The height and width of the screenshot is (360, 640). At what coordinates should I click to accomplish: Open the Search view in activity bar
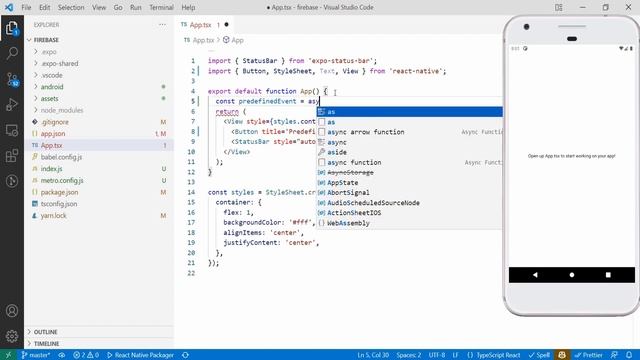point(12,53)
